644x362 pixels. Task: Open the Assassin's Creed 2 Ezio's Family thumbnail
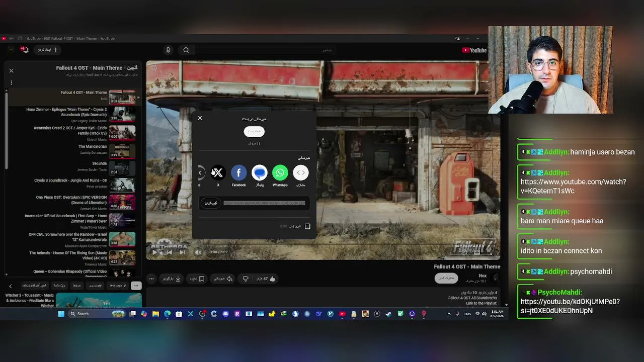pos(122,133)
